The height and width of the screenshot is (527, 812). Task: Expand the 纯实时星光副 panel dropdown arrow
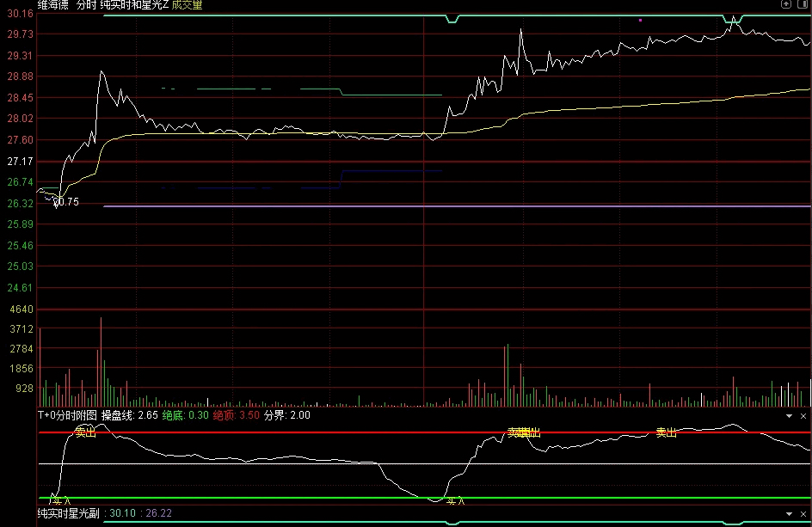(790, 513)
